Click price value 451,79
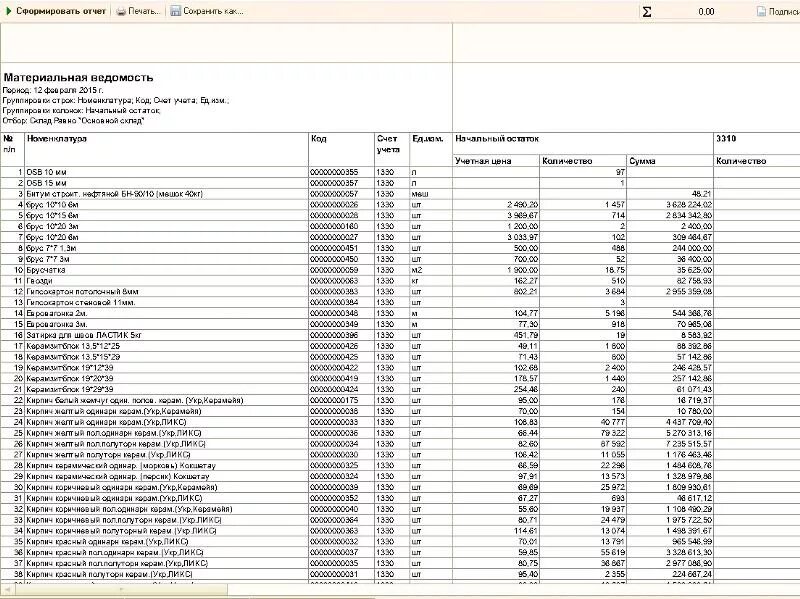 (495, 335)
